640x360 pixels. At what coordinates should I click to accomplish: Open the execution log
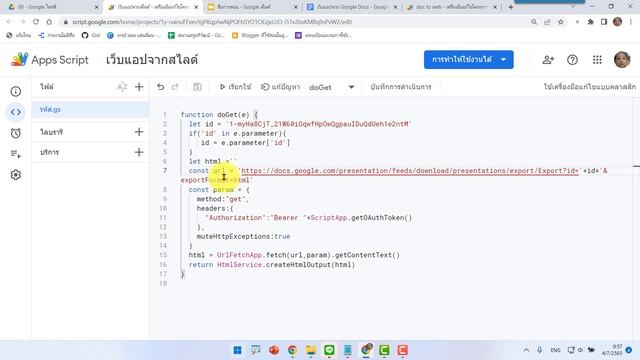[x=401, y=87]
